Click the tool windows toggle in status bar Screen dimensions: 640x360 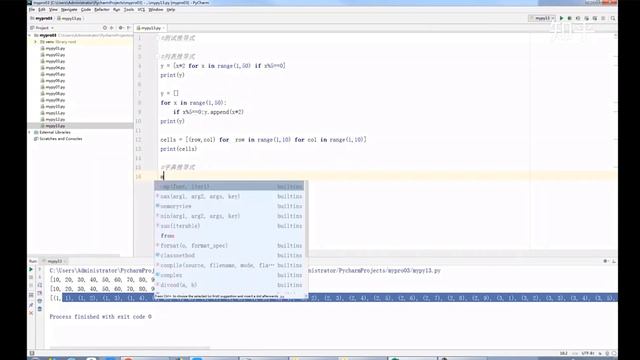pyautogui.click(x=32, y=353)
